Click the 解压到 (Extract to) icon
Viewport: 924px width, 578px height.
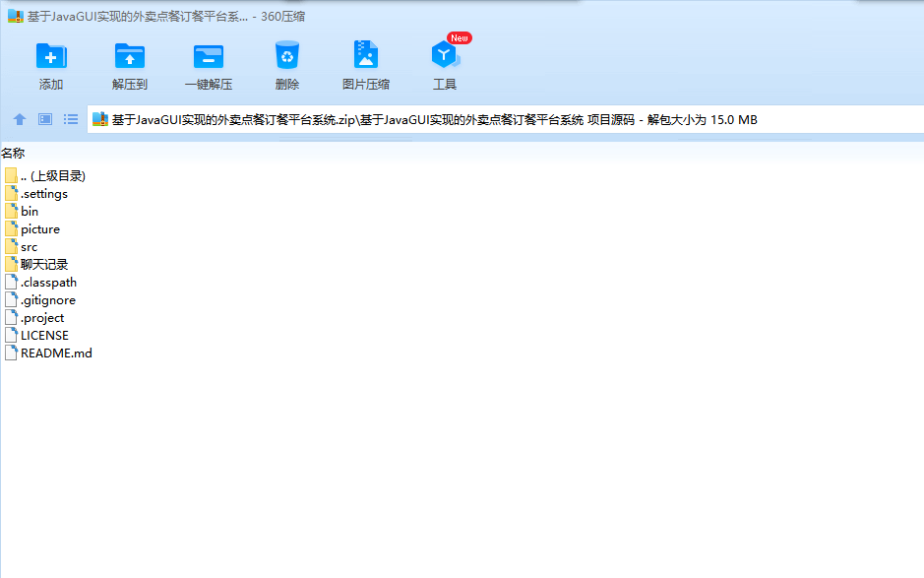[130, 57]
